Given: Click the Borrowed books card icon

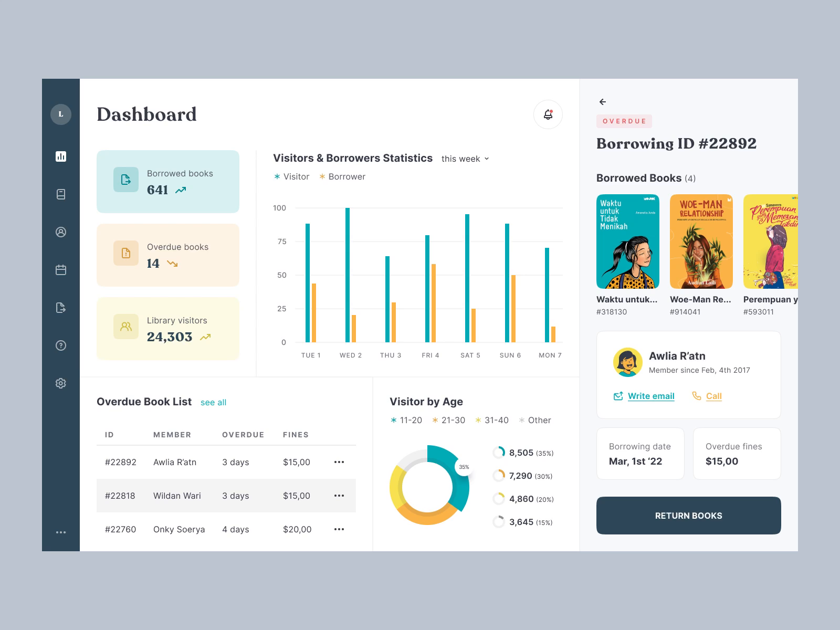Looking at the screenshot, I should click(126, 180).
